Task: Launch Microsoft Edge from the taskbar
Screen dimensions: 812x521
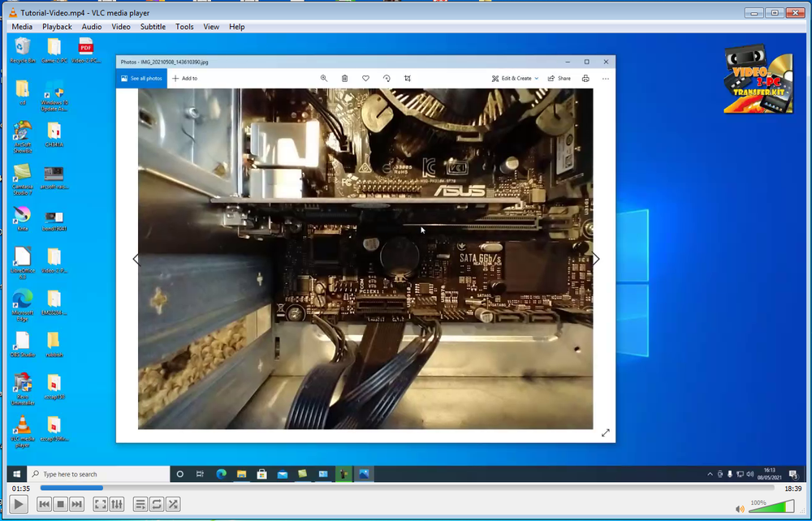Action: point(220,474)
